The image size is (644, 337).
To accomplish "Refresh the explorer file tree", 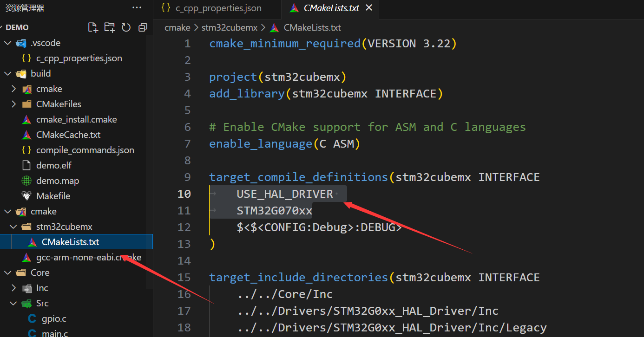I will pos(126,27).
